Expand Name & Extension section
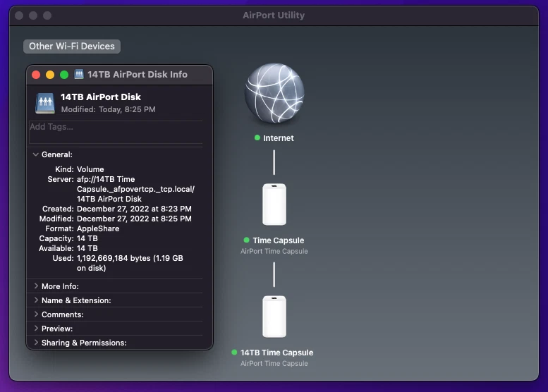This screenshot has width=548, height=392. (x=36, y=300)
